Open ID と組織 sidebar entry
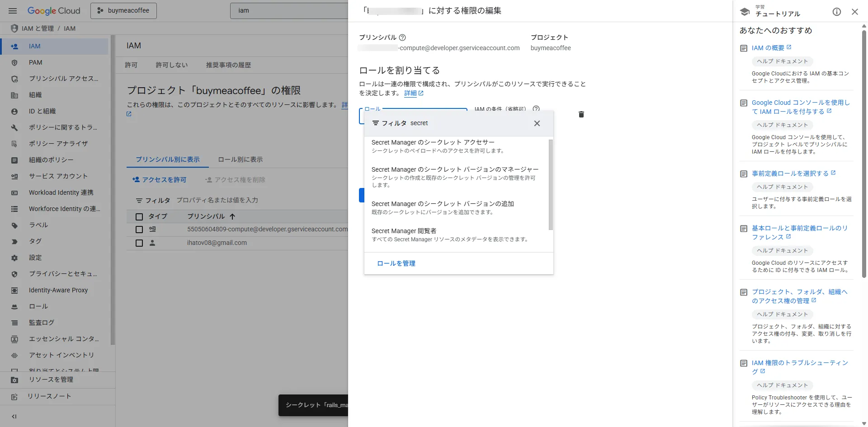Screen dimensions: 868x427 [54, 111]
